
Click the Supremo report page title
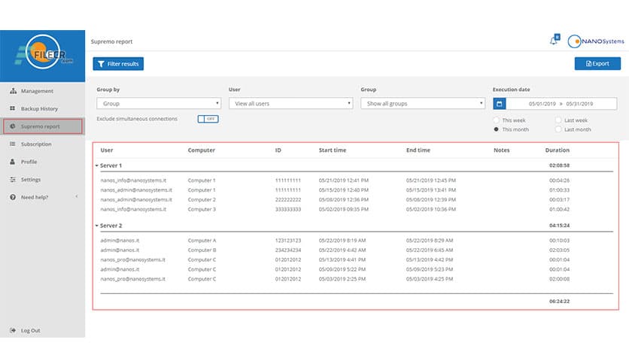click(111, 41)
